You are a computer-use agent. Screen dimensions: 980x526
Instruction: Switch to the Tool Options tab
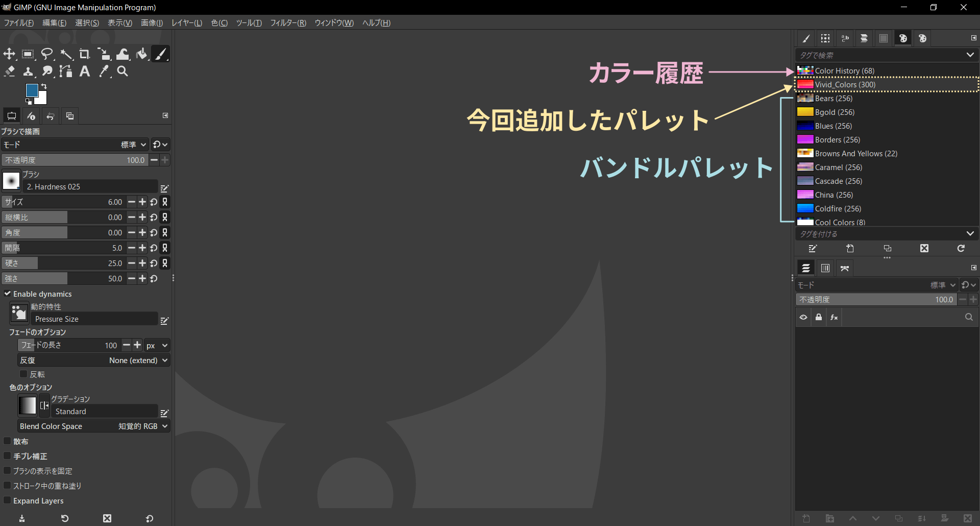(11, 116)
